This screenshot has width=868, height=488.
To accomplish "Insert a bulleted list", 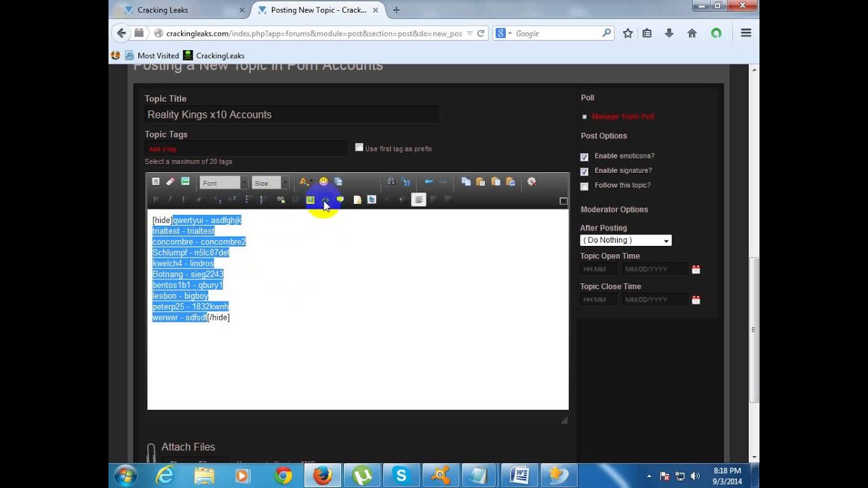I will pyautogui.click(x=249, y=199).
